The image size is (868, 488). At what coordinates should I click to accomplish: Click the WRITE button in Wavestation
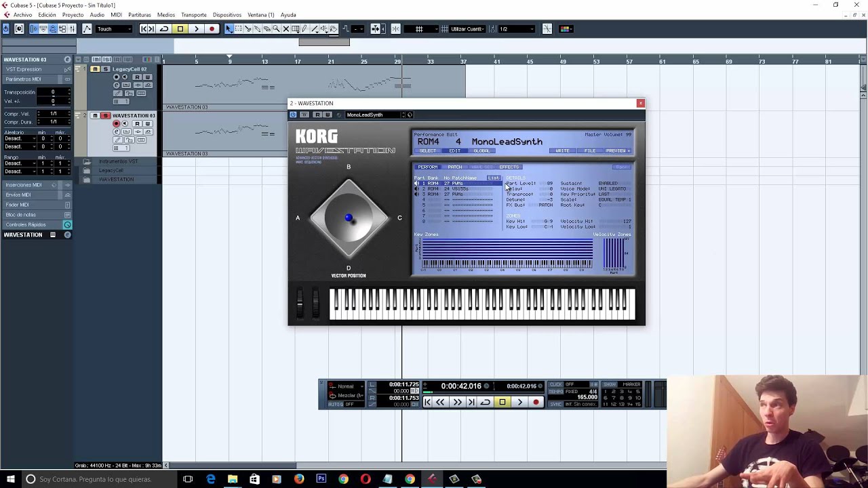[x=562, y=150]
